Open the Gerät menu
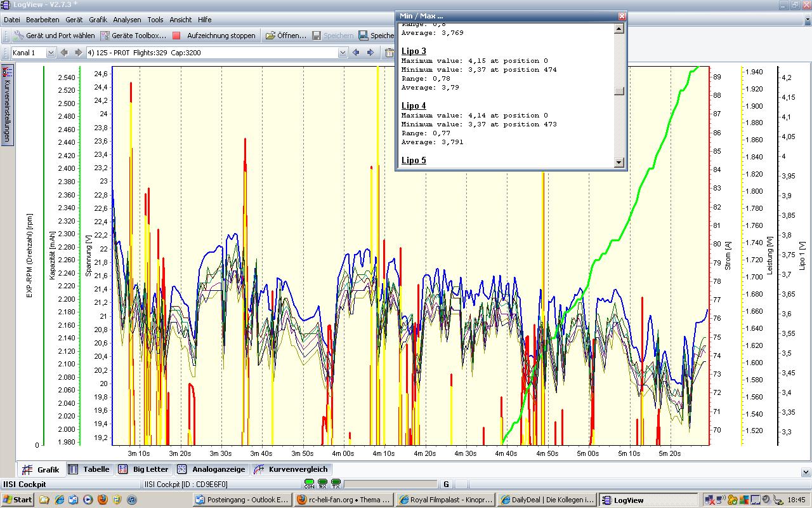812x508 pixels. click(74, 20)
